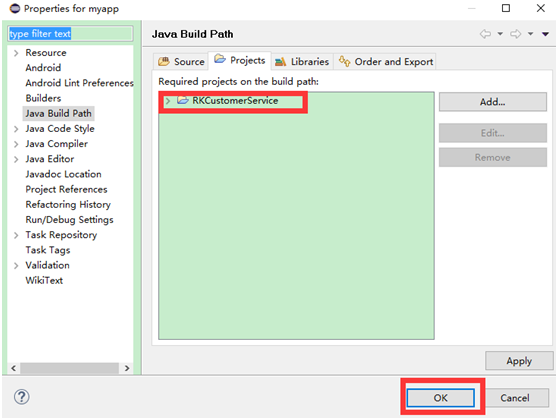Confirm with the OK button
This screenshot has height=420, width=558.
tap(441, 398)
